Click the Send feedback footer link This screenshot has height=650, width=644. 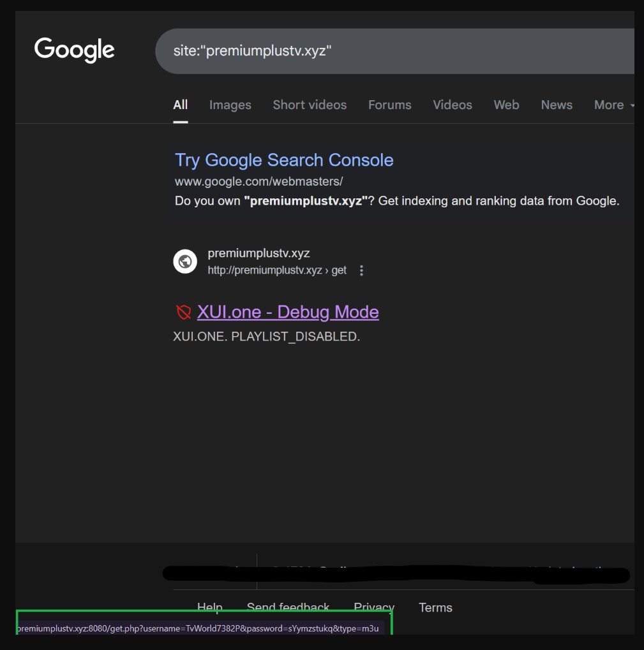pos(288,607)
